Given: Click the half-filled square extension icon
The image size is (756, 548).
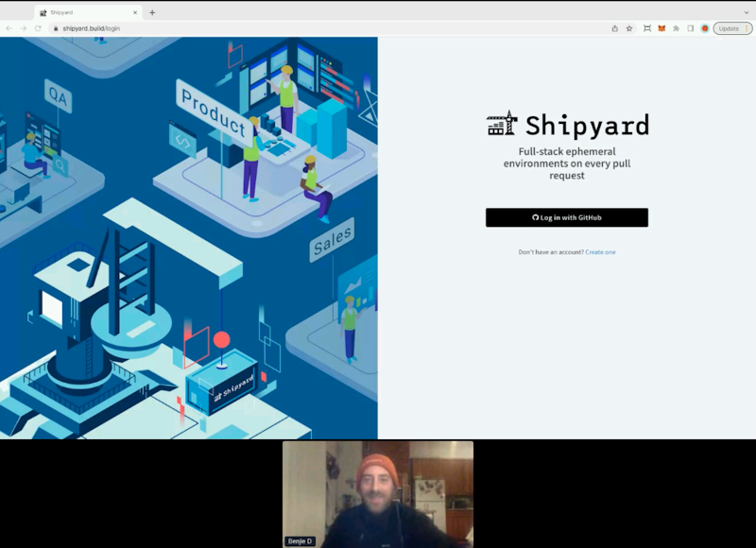Looking at the screenshot, I should [690, 28].
